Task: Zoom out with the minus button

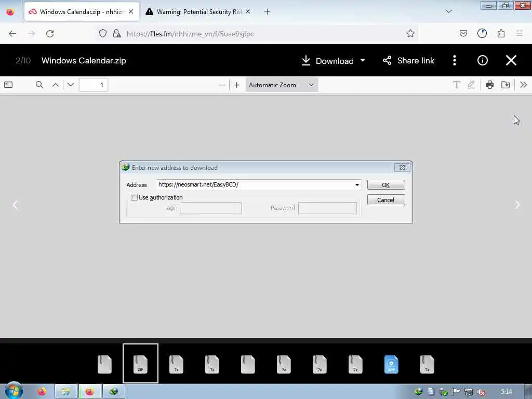Action: [x=221, y=85]
